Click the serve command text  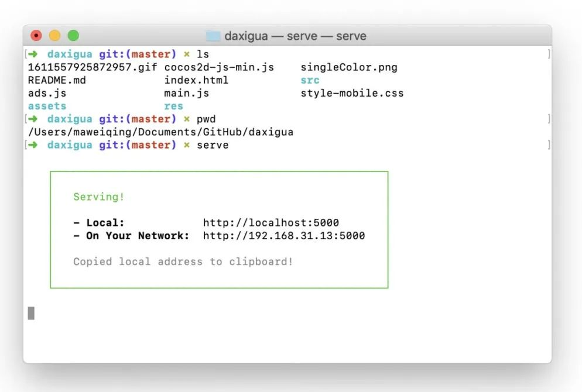pyautogui.click(x=213, y=145)
